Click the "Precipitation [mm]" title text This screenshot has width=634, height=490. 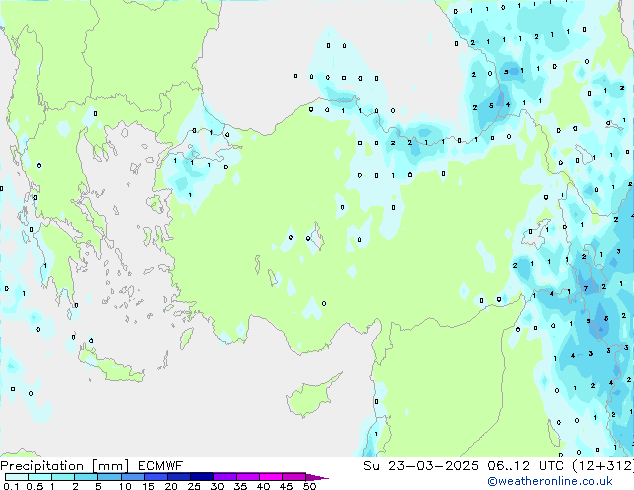click(65, 466)
